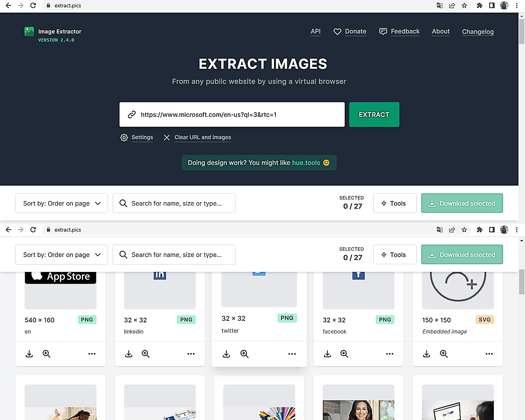
Task: Download the twitter image
Action: coord(226,354)
